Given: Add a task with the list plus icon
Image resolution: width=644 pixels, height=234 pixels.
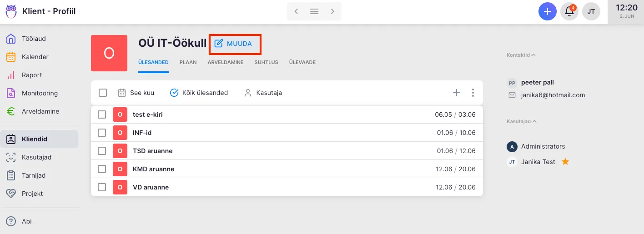Looking at the screenshot, I should tap(457, 93).
